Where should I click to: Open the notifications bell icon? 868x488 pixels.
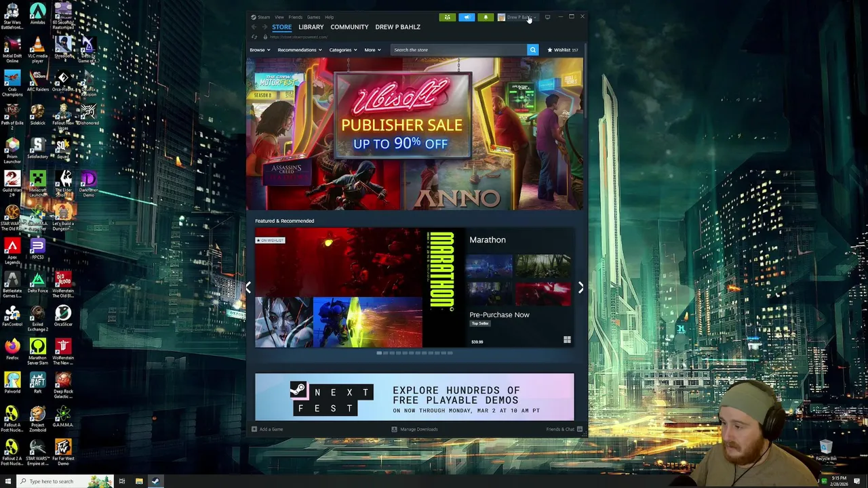point(486,17)
